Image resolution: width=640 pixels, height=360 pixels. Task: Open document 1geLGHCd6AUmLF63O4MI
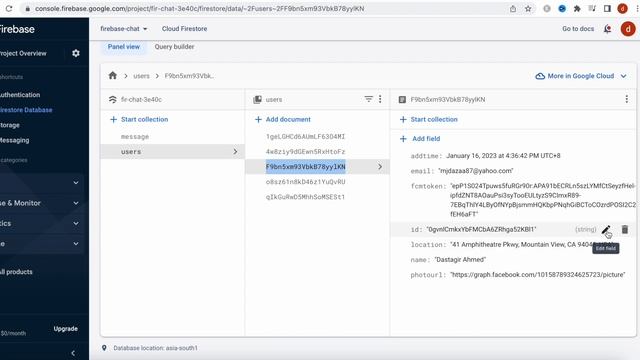click(x=305, y=136)
